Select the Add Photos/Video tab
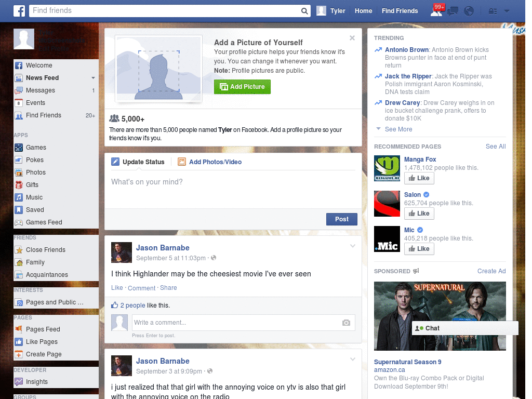 pos(210,162)
